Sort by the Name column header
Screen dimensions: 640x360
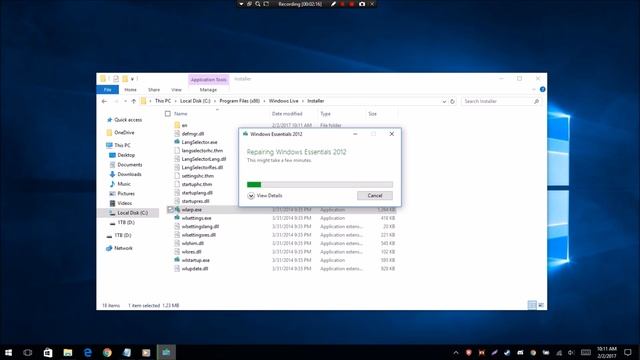point(180,113)
